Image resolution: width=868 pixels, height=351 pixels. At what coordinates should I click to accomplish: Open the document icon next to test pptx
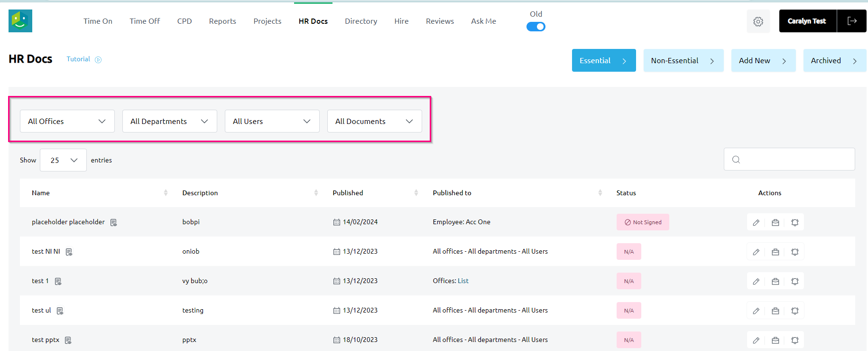point(68,340)
